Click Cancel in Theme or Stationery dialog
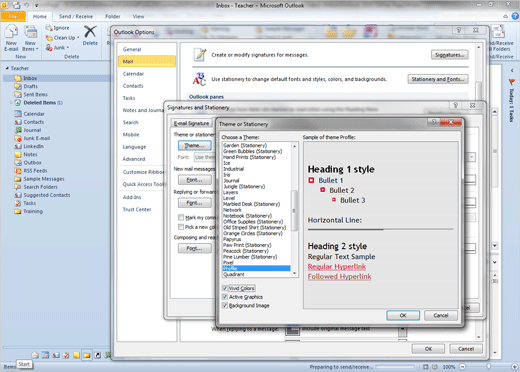The height and width of the screenshot is (372, 520). pos(441,315)
